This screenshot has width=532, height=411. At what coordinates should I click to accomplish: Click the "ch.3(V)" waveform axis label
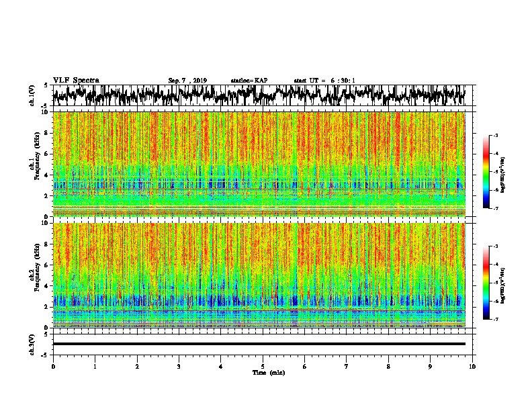click(32, 345)
